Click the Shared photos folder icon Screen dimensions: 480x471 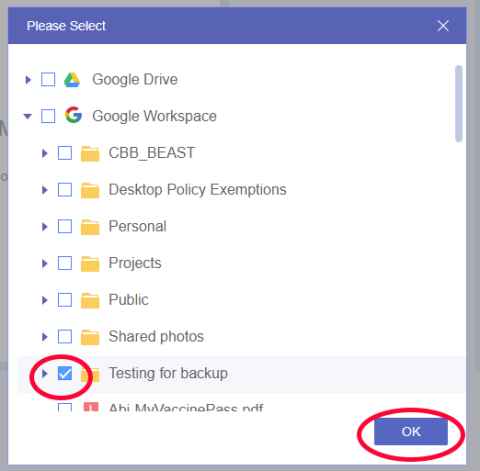point(90,337)
